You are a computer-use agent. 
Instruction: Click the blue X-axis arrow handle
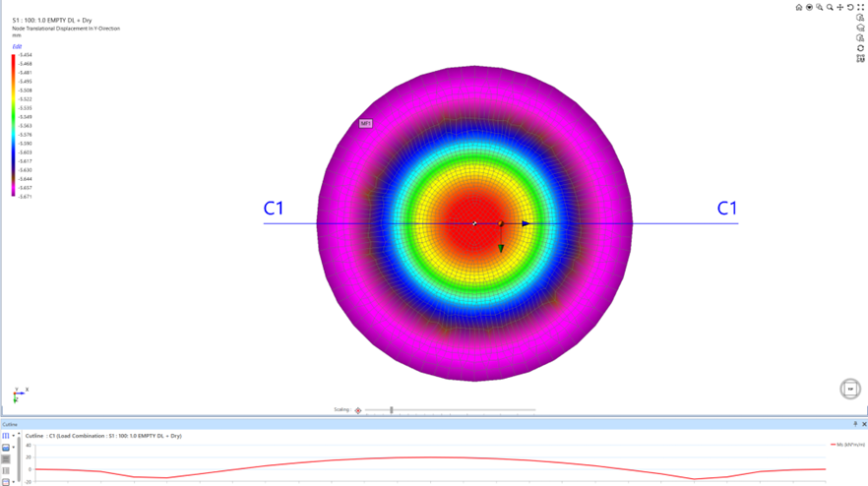[526, 223]
